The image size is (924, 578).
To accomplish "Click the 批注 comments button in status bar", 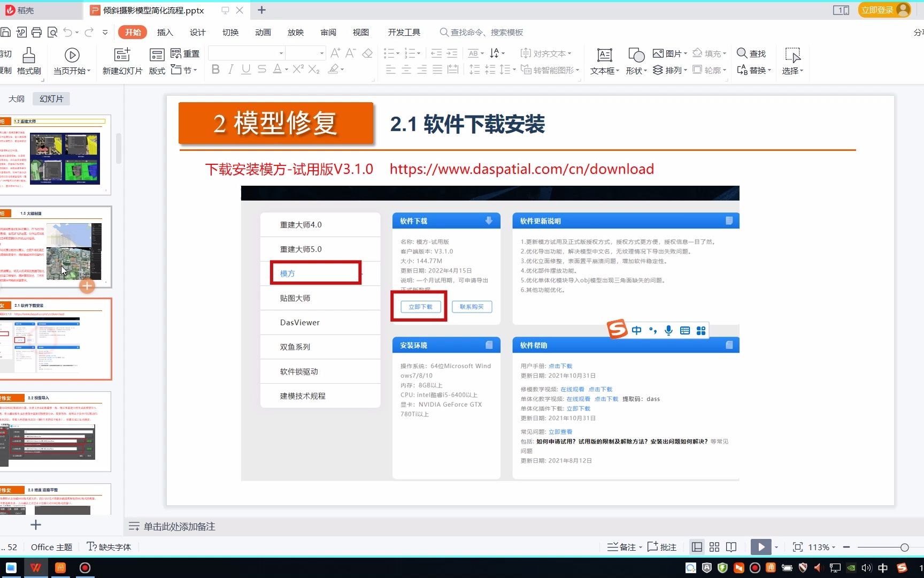I will tap(662, 547).
